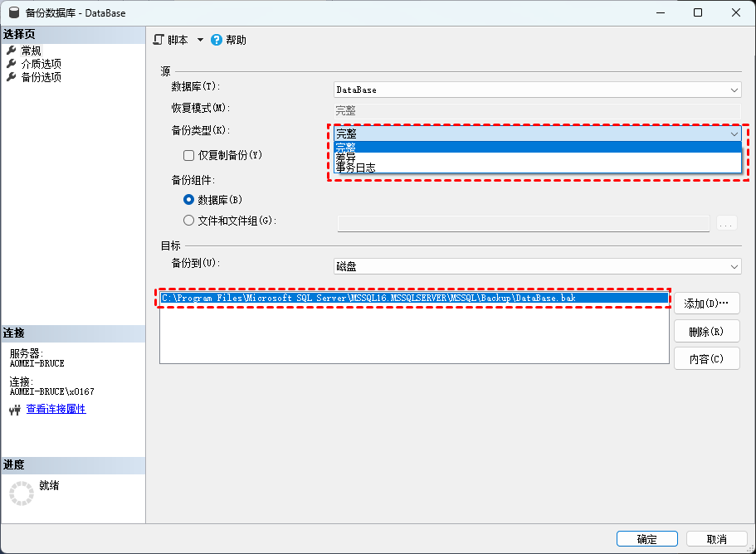Image resolution: width=756 pixels, height=554 pixels.
Task: Click the 确定 button
Action: [647, 539]
